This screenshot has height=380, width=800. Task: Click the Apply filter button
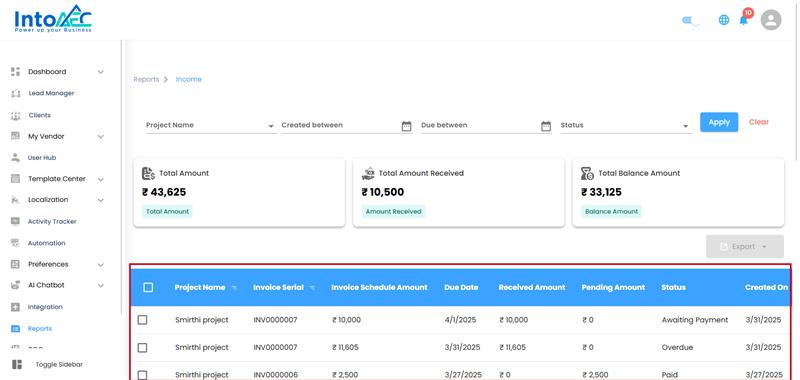click(x=719, y=122)
